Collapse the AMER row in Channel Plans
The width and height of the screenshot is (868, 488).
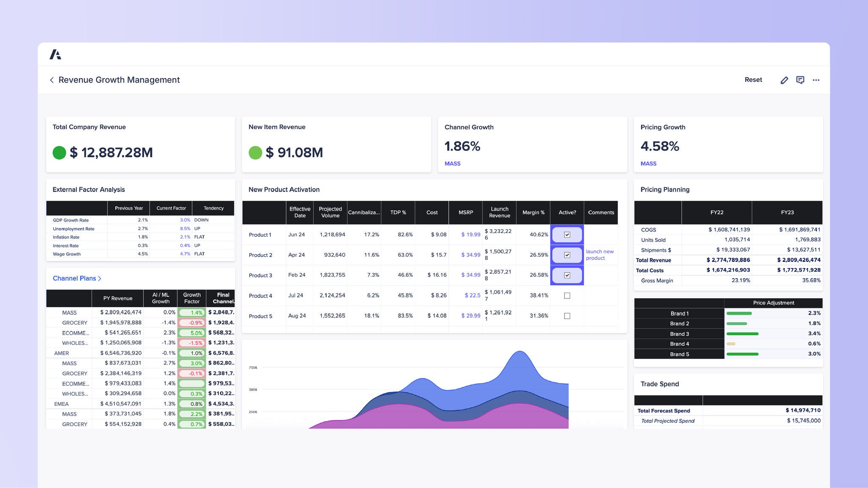(62, 353)
